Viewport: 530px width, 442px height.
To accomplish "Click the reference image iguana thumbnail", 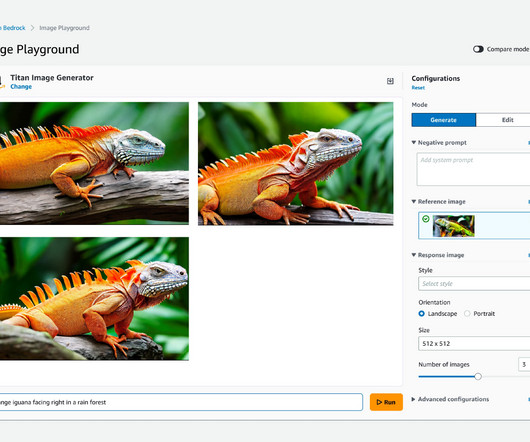I will [454, 226].
